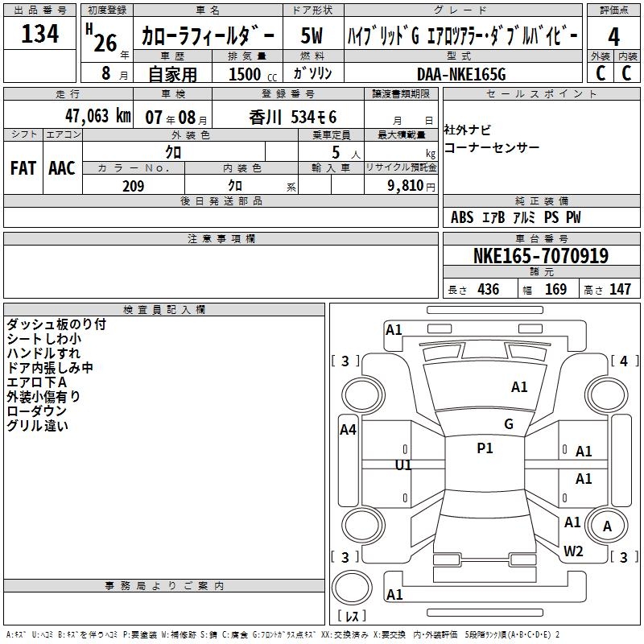Select the W2 repair mark
The image size is (644, 644).
pos(573,551)
